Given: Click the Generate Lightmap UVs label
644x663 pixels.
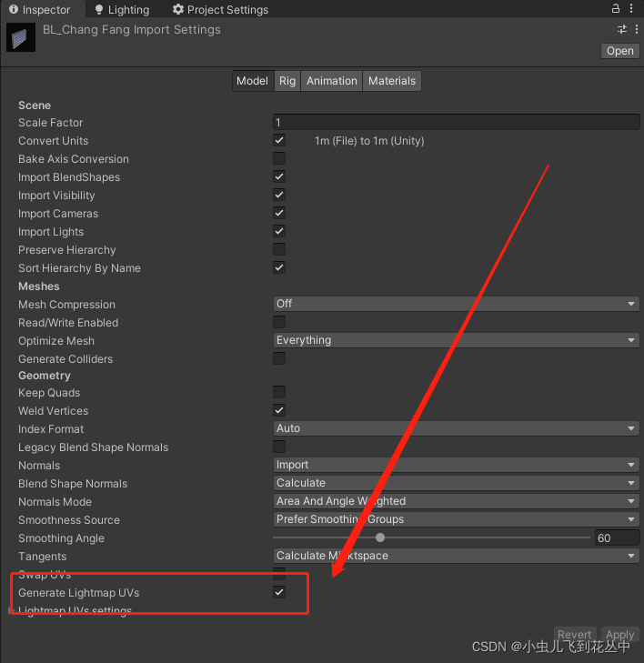Looking at the screenshot, I should point(78,593).
